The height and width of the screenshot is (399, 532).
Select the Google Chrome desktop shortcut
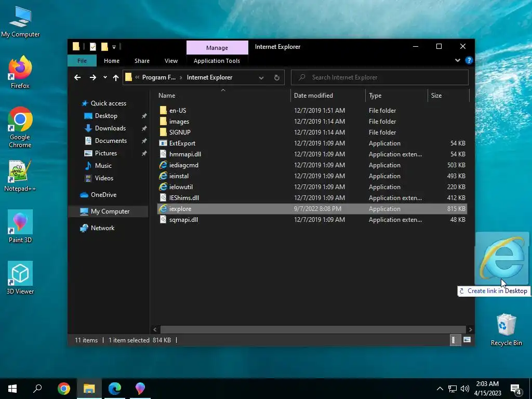(x=20, y=127)
